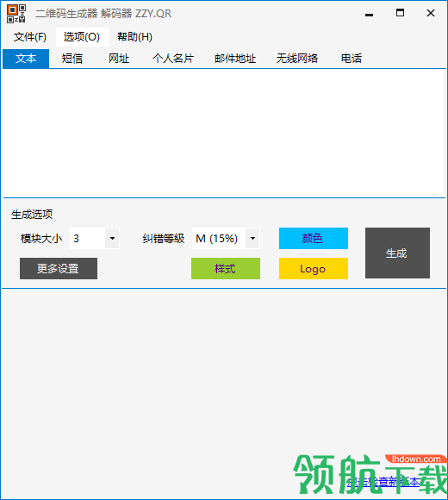Switch to the 个人名片 tab

(173, 59)
